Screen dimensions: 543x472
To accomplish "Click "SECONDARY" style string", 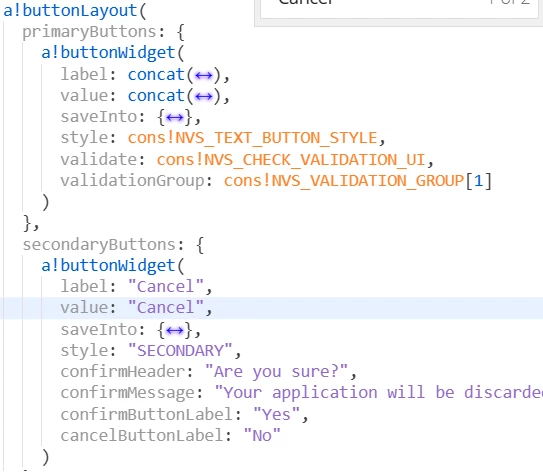I will pos(180,351).
